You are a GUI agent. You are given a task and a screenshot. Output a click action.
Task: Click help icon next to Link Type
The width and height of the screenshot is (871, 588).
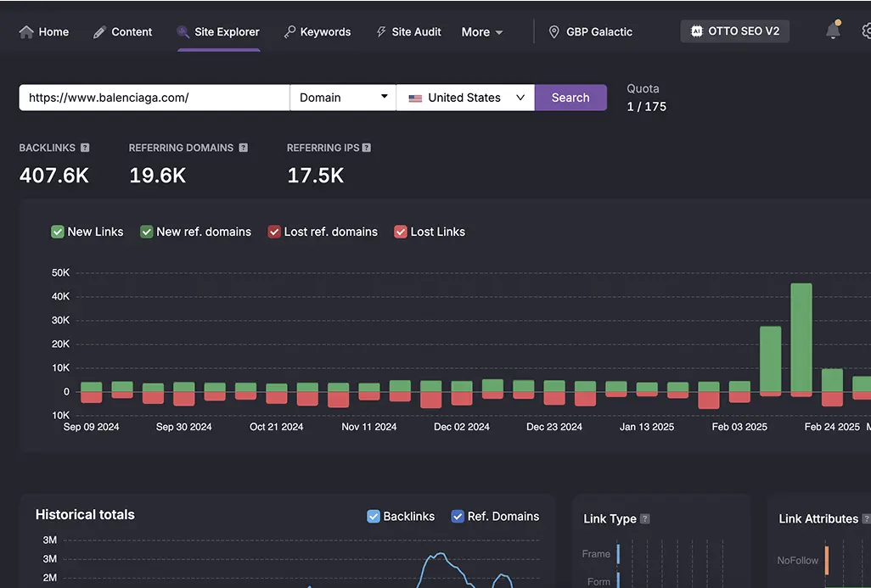pos(645,518)
